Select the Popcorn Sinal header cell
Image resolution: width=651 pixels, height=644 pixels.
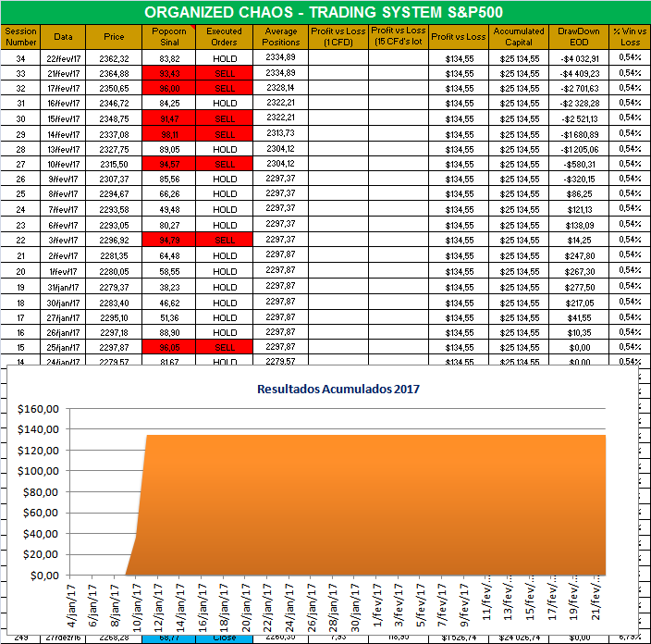pyautogui.click(x=169, y=37)
